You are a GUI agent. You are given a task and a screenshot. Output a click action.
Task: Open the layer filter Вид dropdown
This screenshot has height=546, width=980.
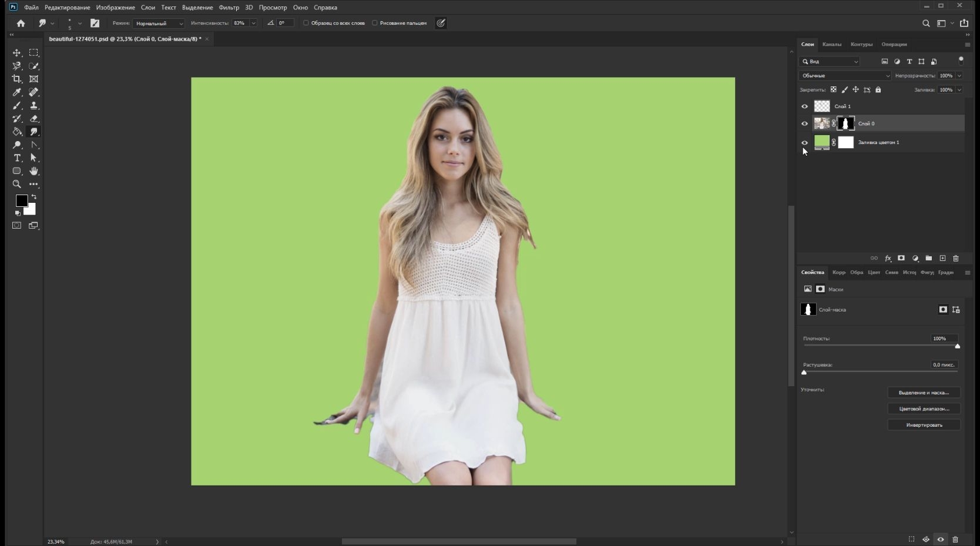(830, 62)
